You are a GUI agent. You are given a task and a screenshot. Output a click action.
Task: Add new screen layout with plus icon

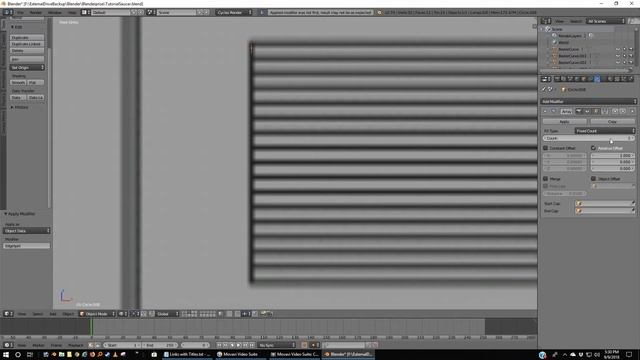pos(133,12)
